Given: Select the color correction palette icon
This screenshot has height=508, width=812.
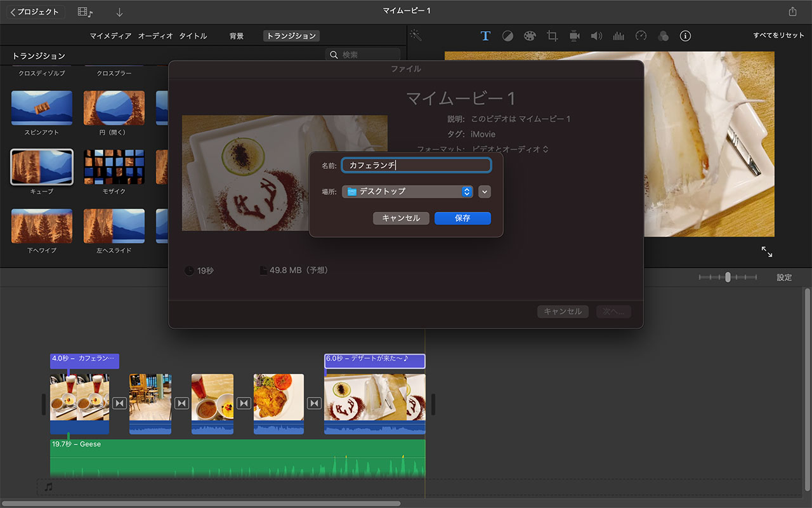Looking at the screenshot, I should coord(530,36).
